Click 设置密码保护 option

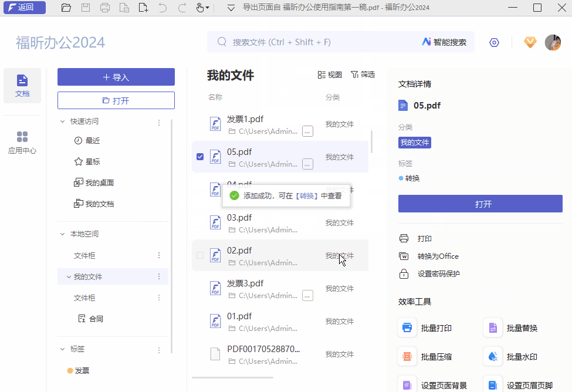coord(429,273)
